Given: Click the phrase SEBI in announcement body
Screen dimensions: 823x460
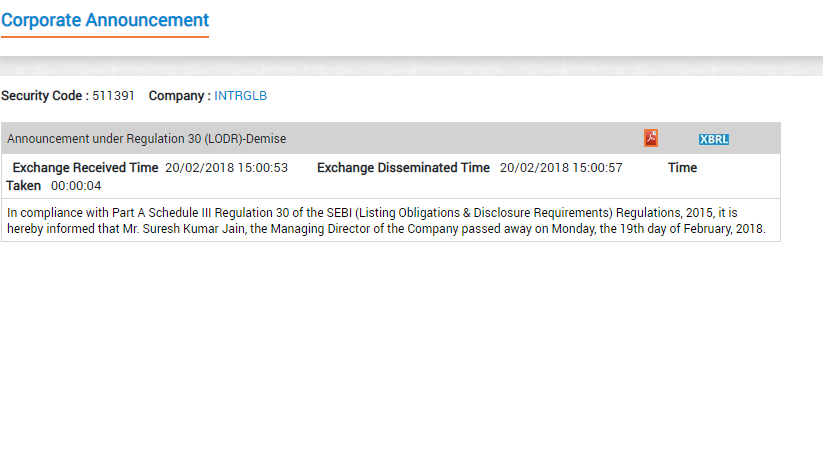Looking at the screenshot, I should coord(339,213).
